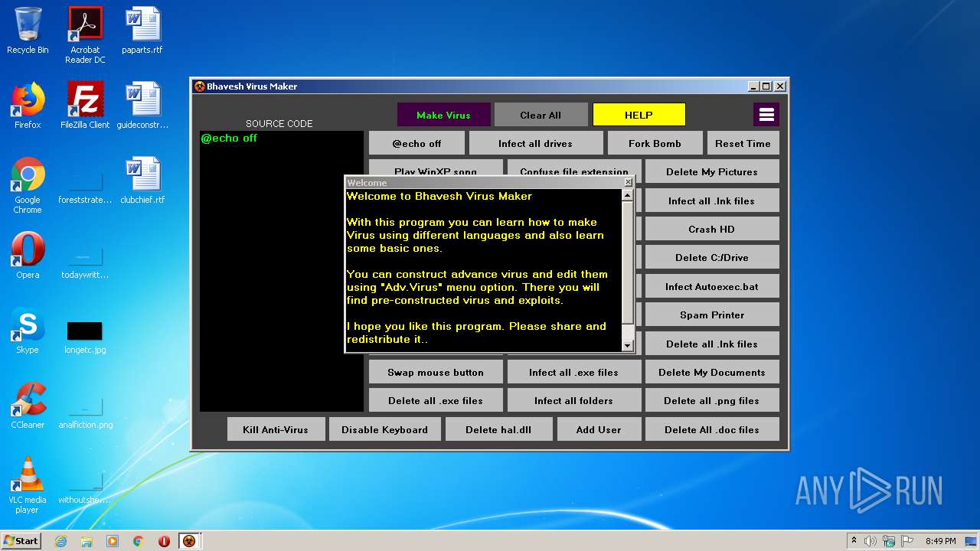Click Infect all folders button
The image size is (980, 551).
[573, 400]
